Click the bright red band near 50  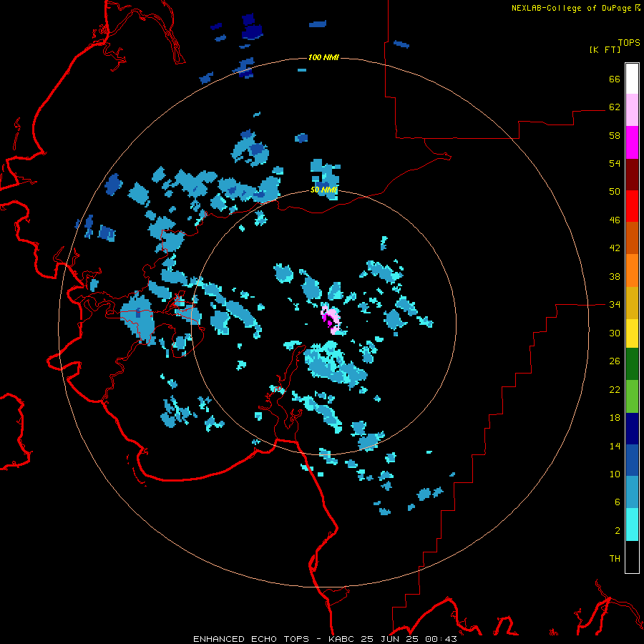(632, 206)
